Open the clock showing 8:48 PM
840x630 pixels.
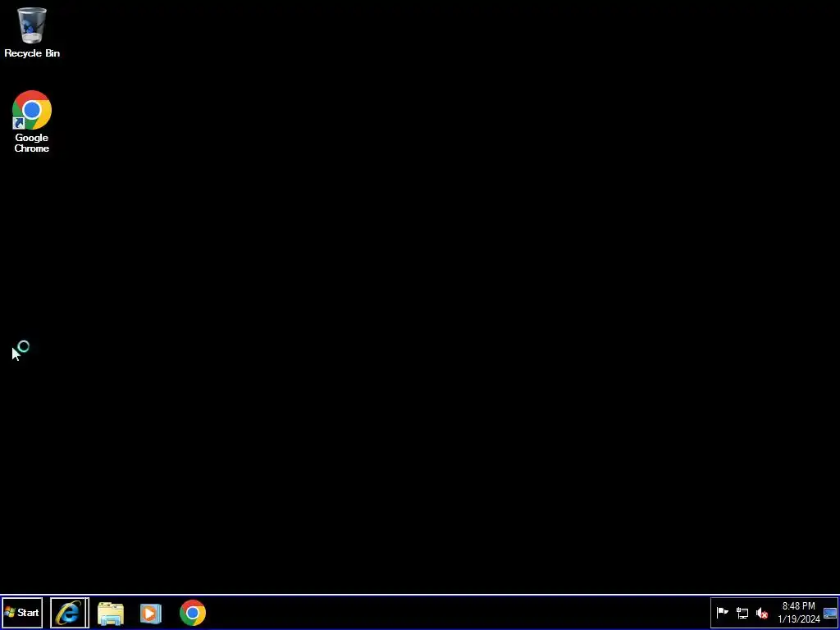799,612
